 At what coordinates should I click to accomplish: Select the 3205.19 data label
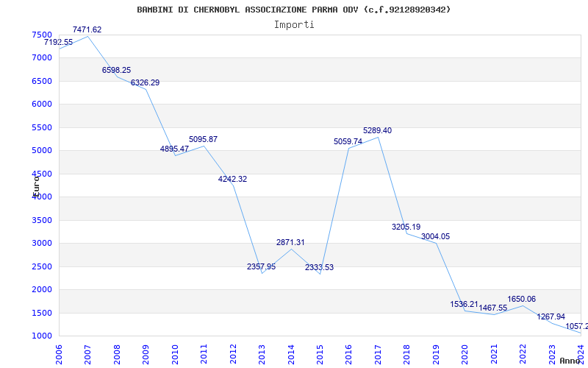406,227
